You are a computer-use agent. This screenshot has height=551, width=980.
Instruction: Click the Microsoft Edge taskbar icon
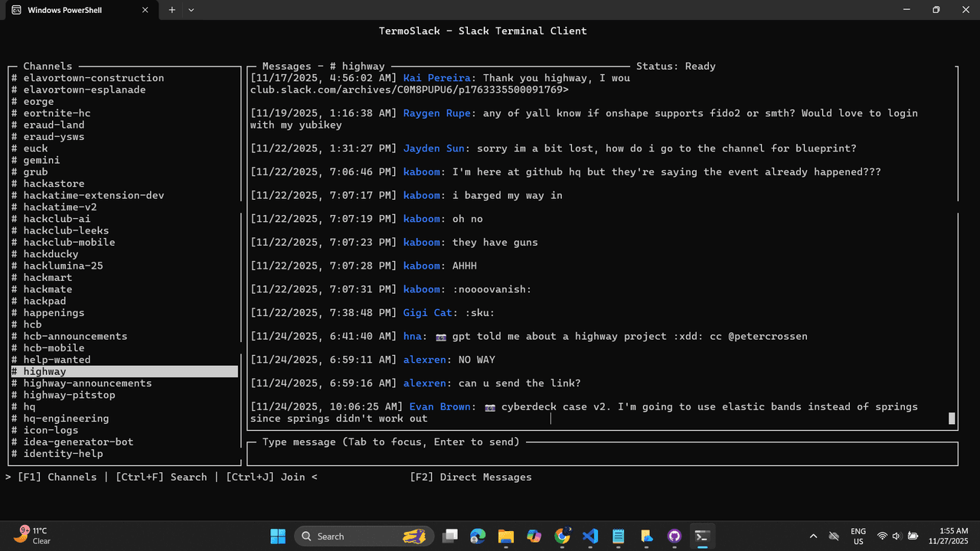[x=478, y=536]
